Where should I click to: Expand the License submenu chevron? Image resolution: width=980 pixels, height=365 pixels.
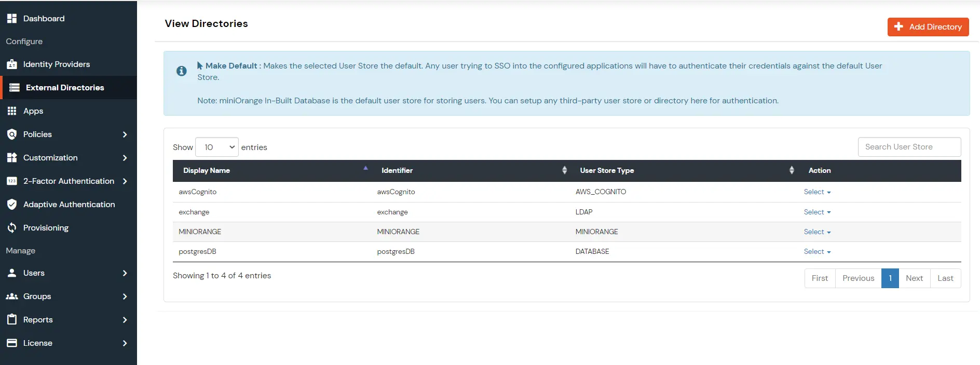125,343
